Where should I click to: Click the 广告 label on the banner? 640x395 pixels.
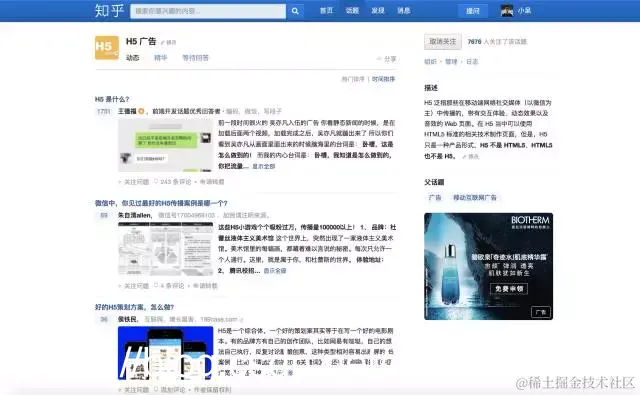(x=541, y=312)
